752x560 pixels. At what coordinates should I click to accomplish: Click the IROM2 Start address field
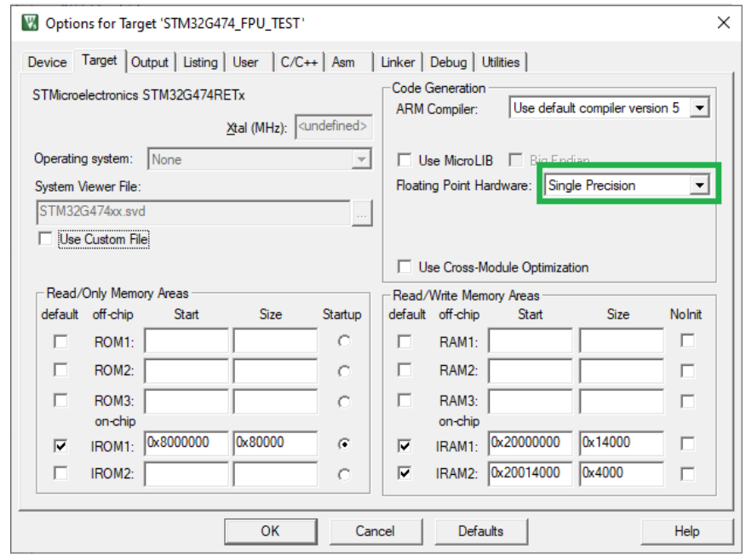coord(187,474)
